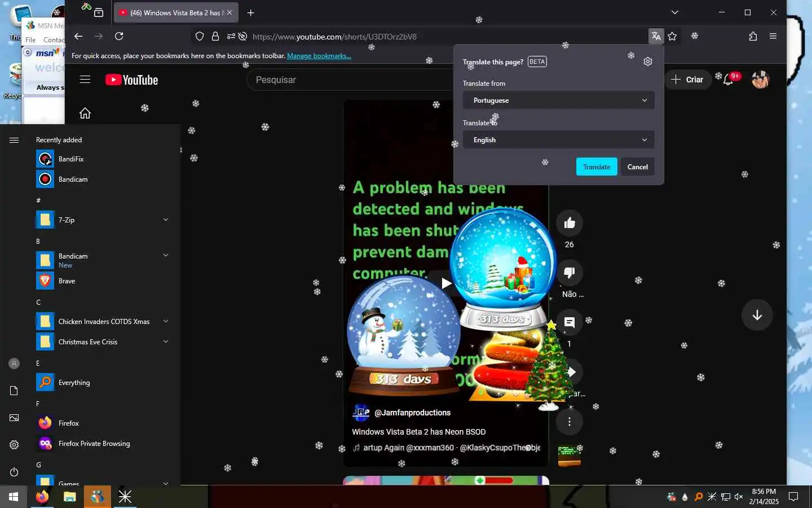
Task: Open the @Jamfanproductions channel link
Action: coord(412,413)
